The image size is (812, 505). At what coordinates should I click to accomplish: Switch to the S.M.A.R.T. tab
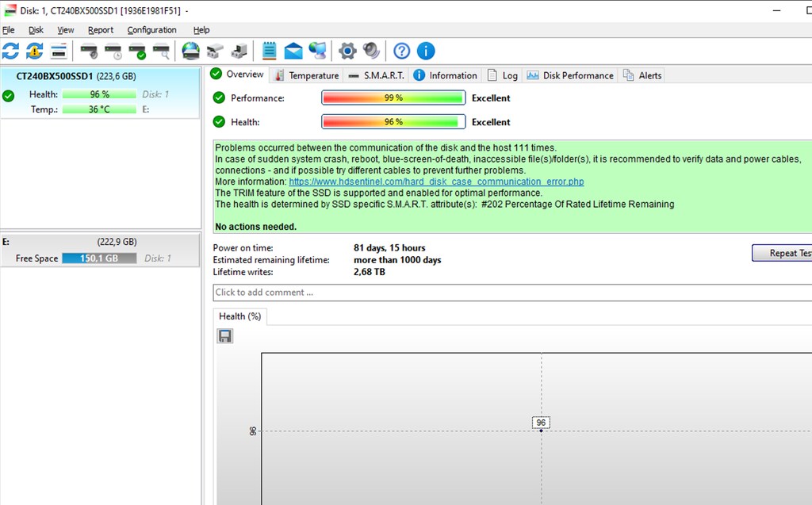[377, 75]
